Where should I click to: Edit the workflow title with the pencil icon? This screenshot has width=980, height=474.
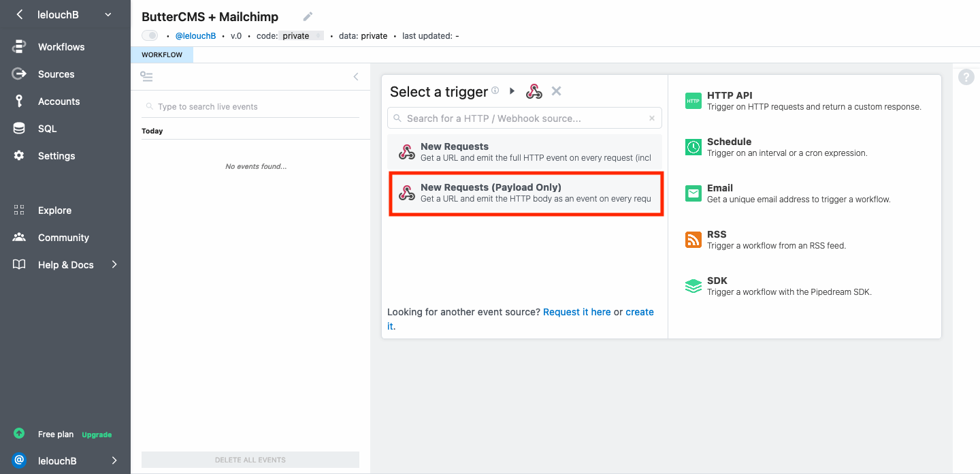coord(308,16)
